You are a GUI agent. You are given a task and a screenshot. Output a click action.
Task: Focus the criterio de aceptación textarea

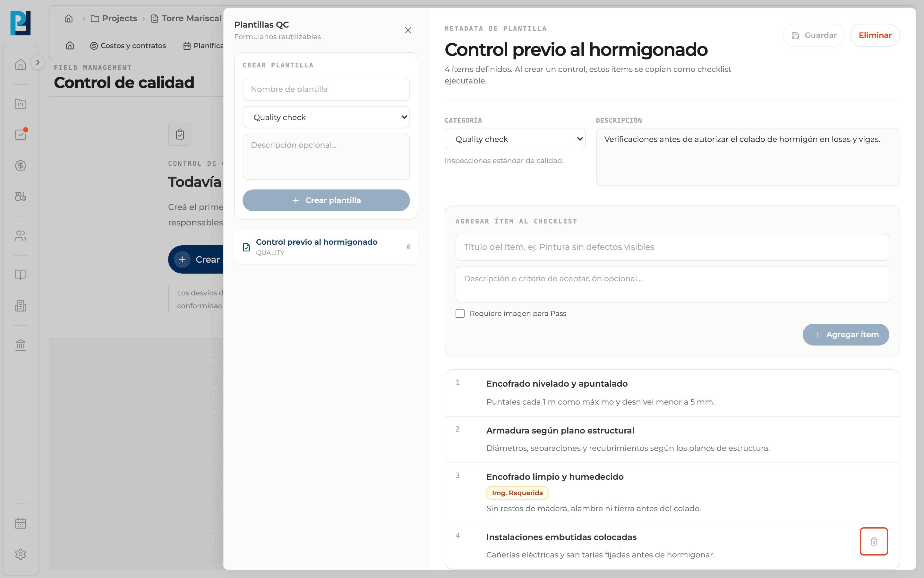point(672,285)
